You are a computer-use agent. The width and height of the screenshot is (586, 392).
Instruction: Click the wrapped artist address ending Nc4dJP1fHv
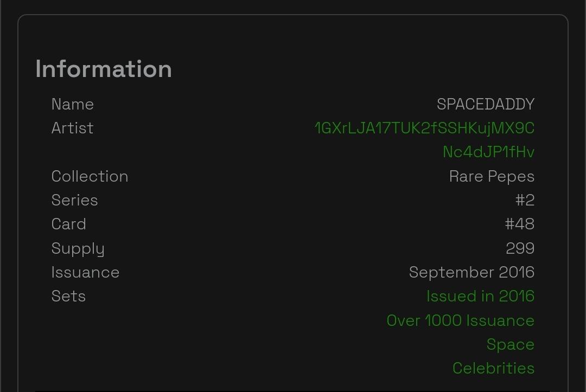coord(488,152)
